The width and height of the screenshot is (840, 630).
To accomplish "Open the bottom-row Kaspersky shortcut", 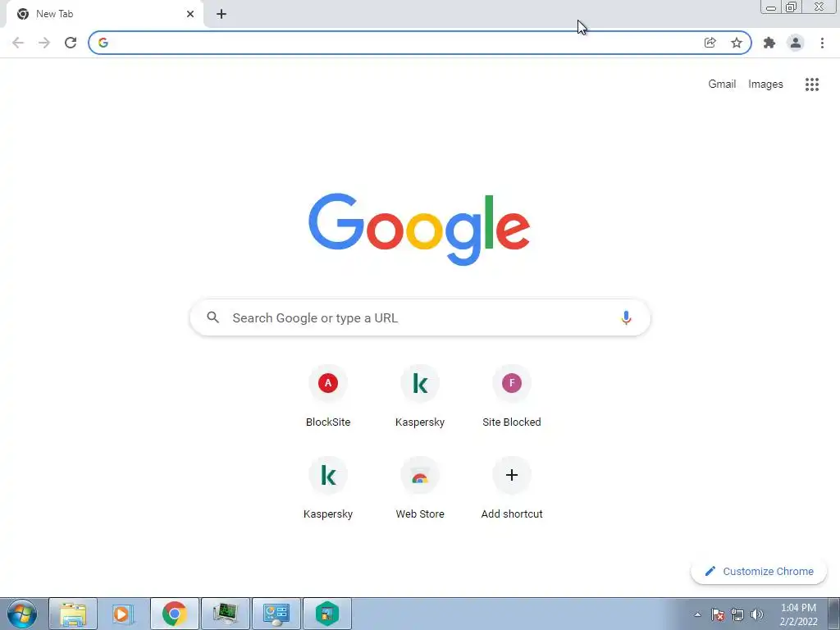I will pyautogui.click(x=328, y=489).
